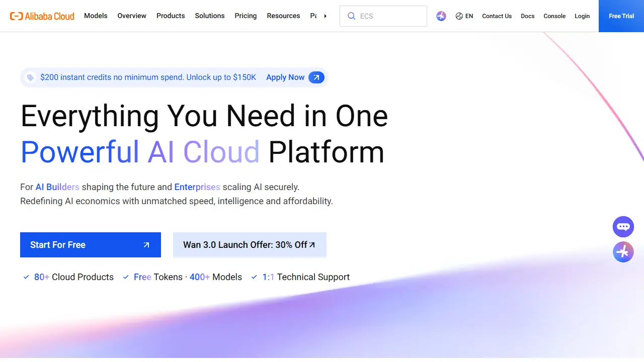Click the globe language icon next to EN

(459, 16)
